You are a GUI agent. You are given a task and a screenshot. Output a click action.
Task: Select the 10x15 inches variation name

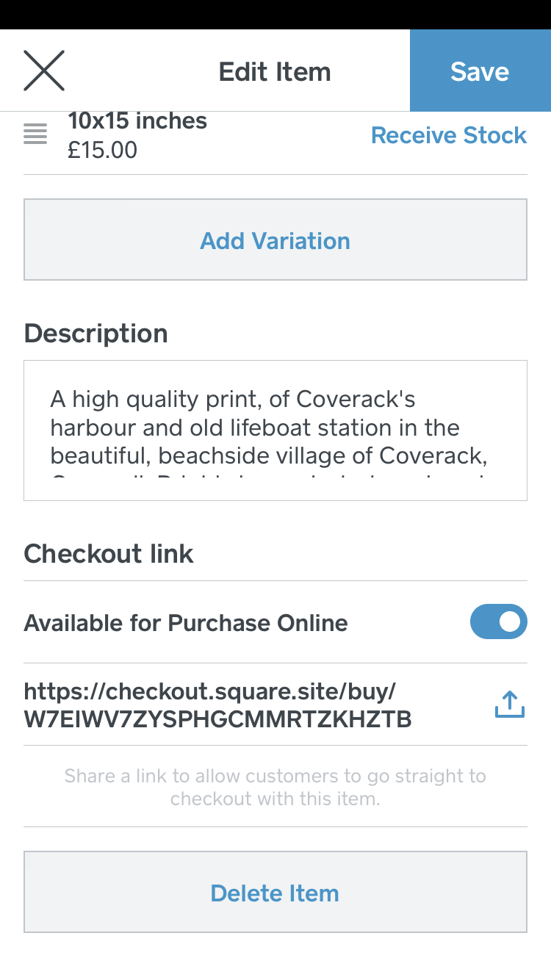point(137,120)
